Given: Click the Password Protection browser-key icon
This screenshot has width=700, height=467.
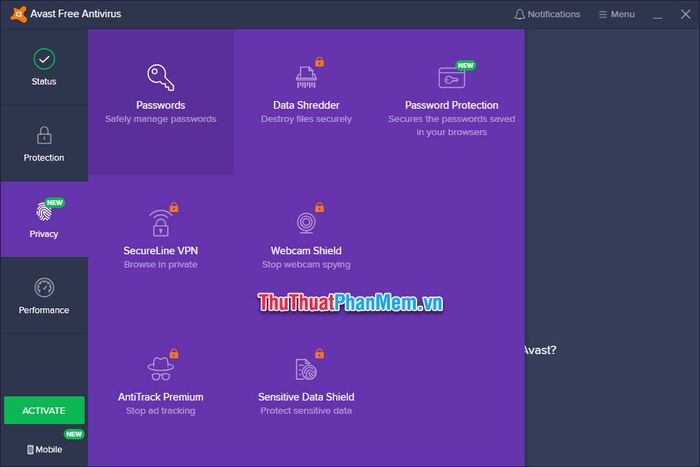Looking at the screenshot, I should (451, 78).
